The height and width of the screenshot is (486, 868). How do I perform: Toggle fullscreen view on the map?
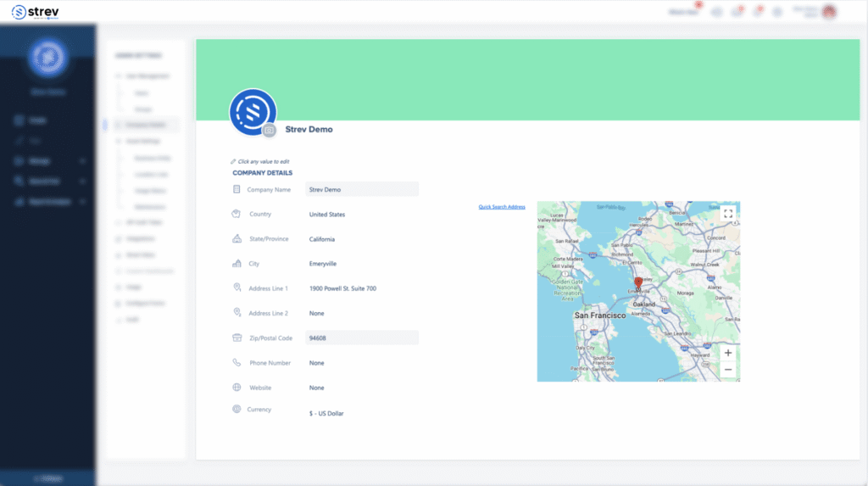click(728, 214)
